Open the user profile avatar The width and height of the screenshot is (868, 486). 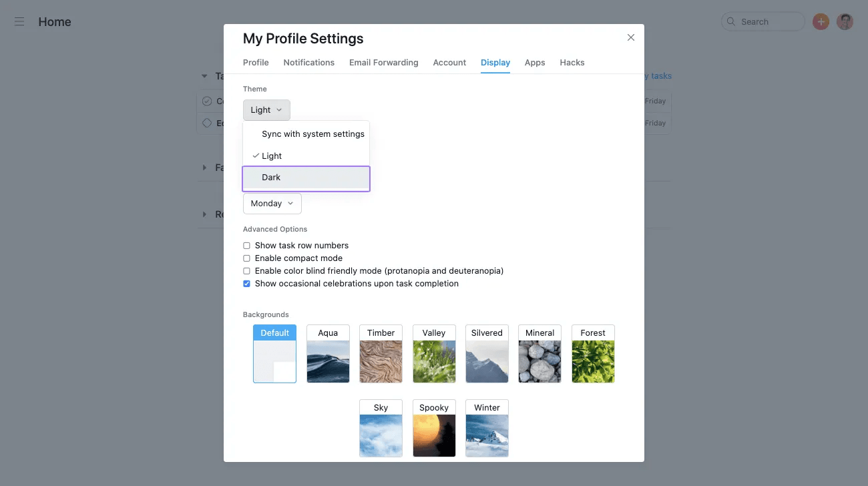click(845, 22)
